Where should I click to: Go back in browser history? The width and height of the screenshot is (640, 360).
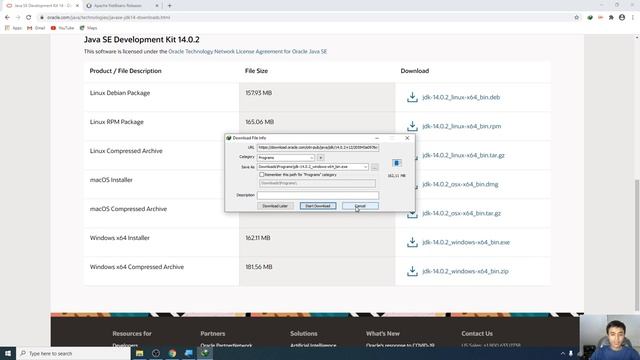pos(7,18)
